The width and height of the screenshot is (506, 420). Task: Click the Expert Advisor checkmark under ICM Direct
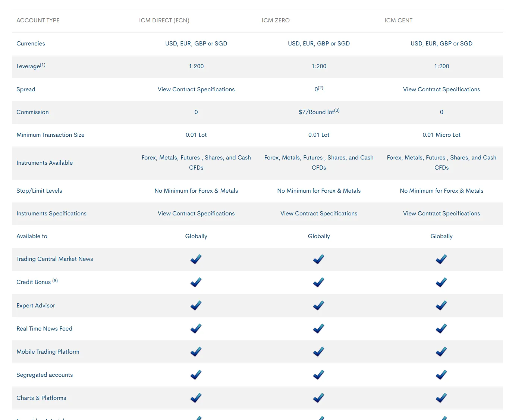(196, 305)
